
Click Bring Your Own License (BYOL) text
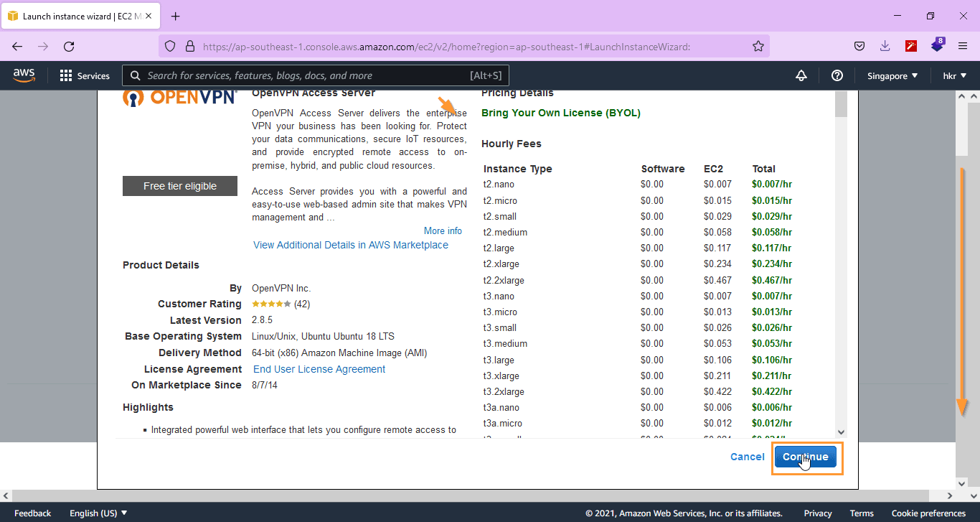(561, 113)
